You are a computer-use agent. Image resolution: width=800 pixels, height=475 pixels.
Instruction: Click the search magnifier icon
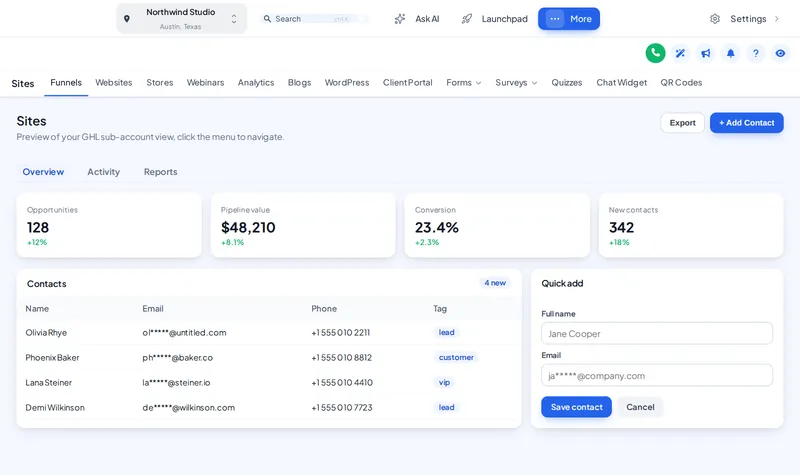coord(267,19)
